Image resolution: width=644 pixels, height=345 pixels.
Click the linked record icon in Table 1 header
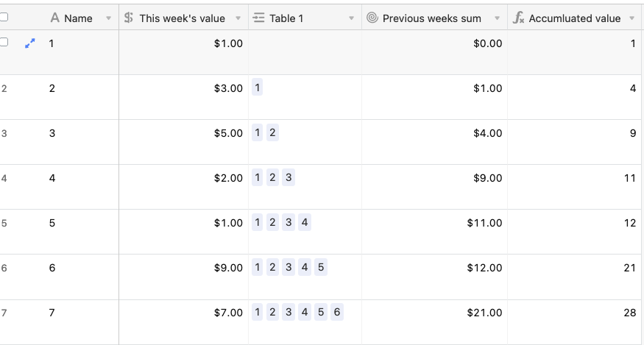(x=258, y=18)
